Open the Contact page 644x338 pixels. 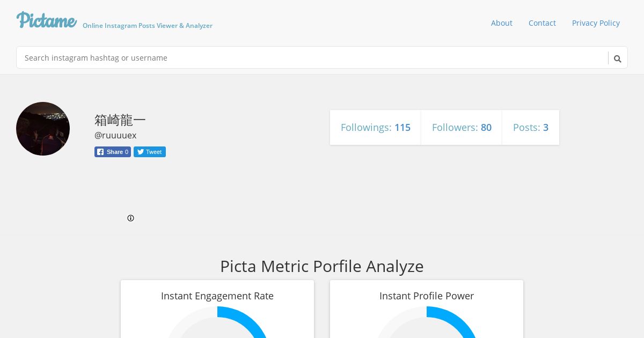pos(542,23)
